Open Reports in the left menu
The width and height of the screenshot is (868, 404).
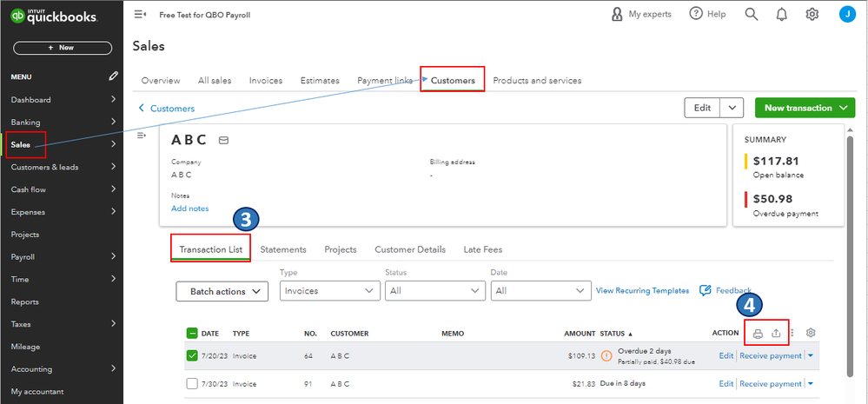[x=24, y=301]
